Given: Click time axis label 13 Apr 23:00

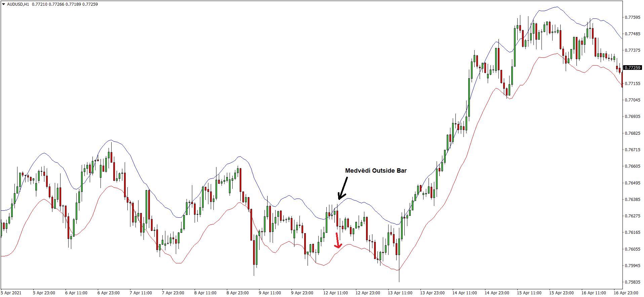Looking at the screenshot, I should pyautogui.click(x=432, y=293).
